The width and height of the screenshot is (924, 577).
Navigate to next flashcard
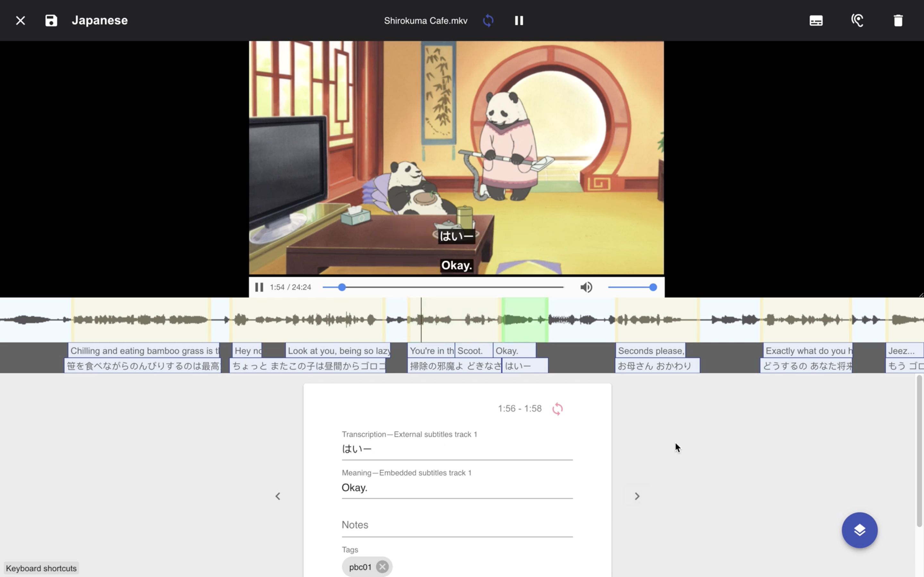coord(636,495)
